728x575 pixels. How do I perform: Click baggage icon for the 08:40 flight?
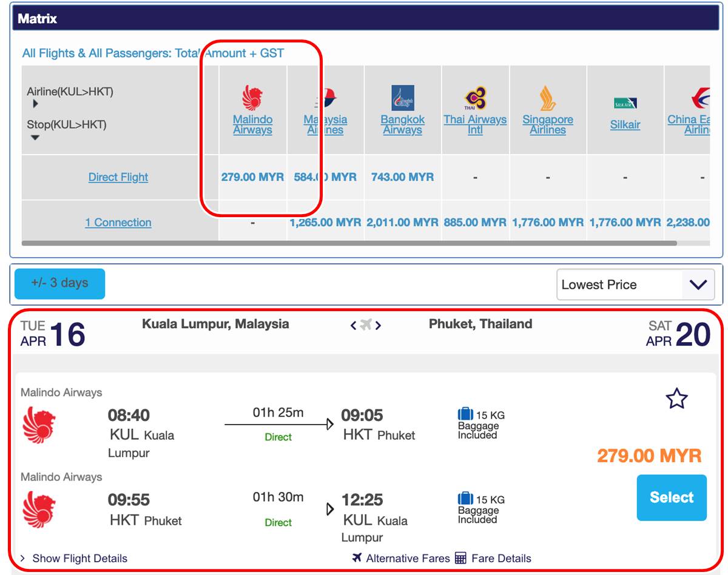click(465, 414)
